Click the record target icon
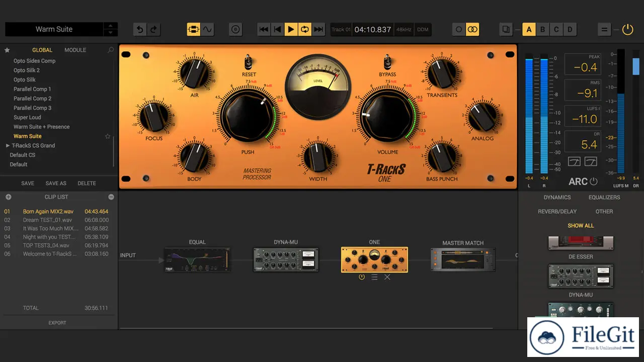 pos(235,30)
